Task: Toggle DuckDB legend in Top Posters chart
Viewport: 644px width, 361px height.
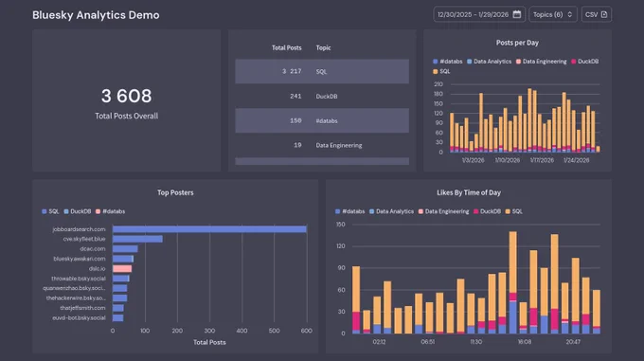Action: pyautogui.click(x=78, y=211)
